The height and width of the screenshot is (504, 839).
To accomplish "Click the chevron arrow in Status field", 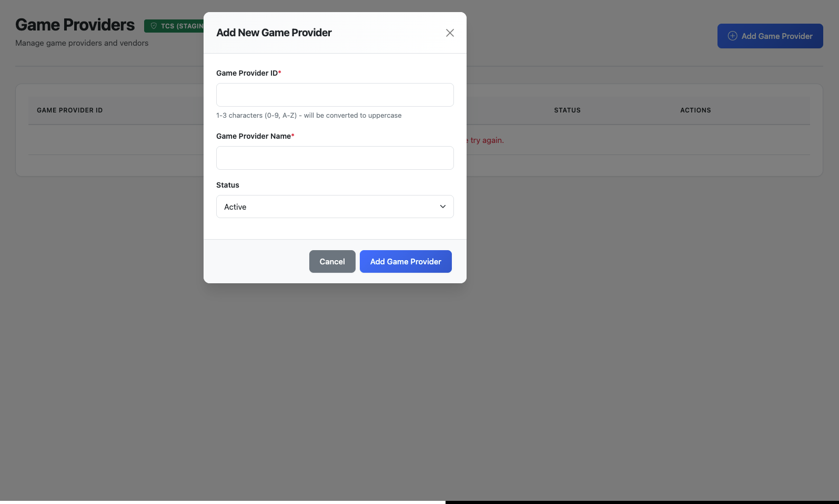I will click(442, 207).
